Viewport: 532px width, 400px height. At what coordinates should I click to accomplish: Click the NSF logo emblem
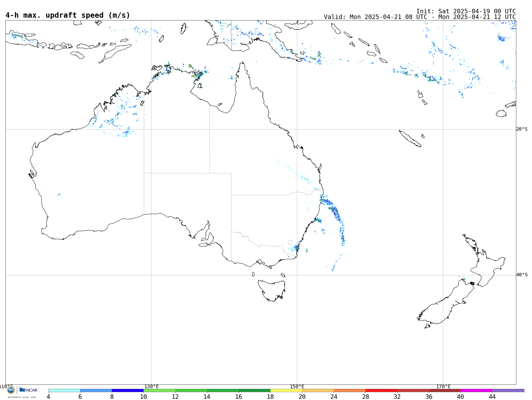click(11, 390)
